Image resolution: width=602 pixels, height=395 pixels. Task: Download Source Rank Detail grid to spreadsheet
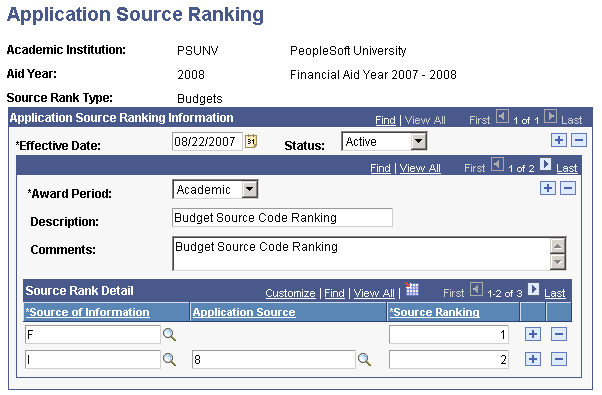coord(412,289)
